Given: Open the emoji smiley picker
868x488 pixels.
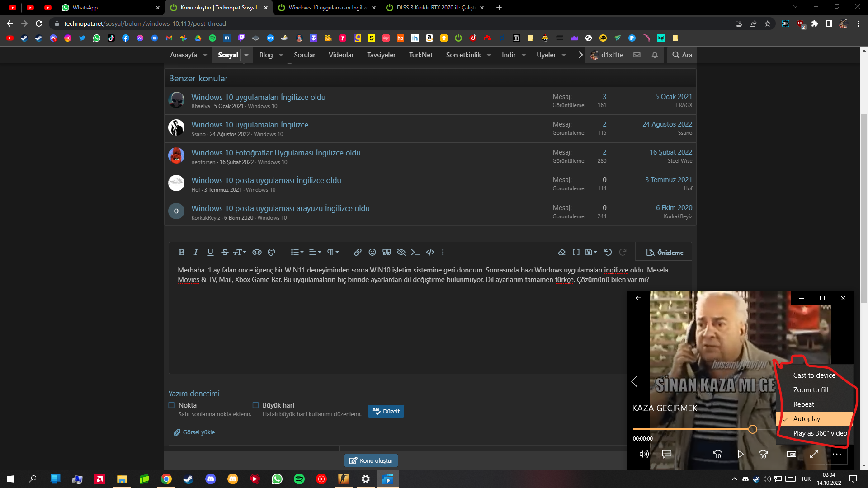Looking at the screenshot, I should pyautogui.click(x=372, y=252).
